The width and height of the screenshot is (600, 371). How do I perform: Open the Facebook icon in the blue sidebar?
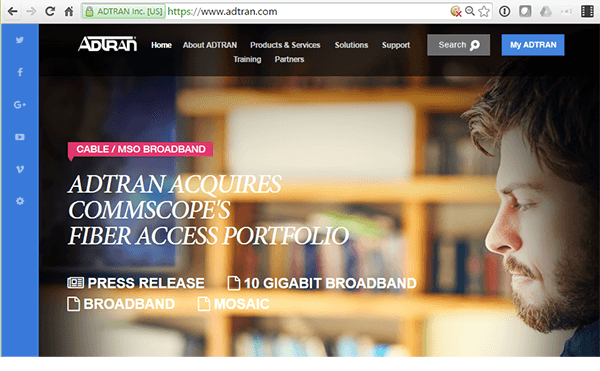20,72
